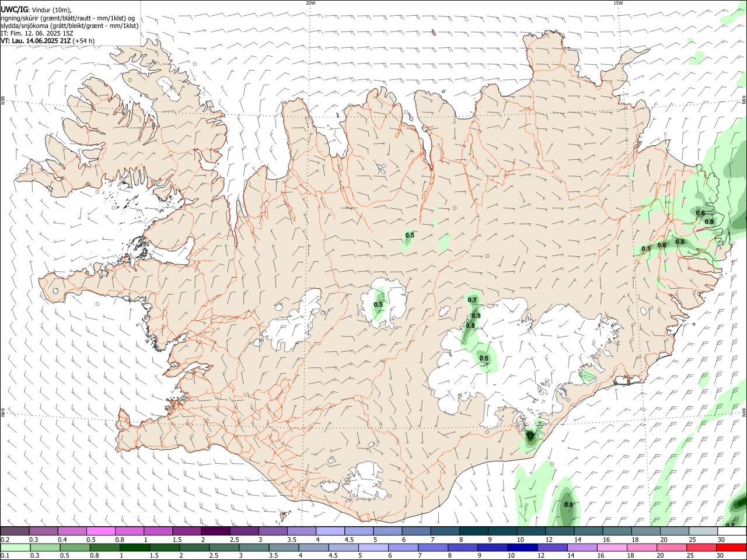Screen dimensions: 747x560
Task: Click the dark mauve 0.2 swatch in the upper snow legend
Action: point(15,531)
